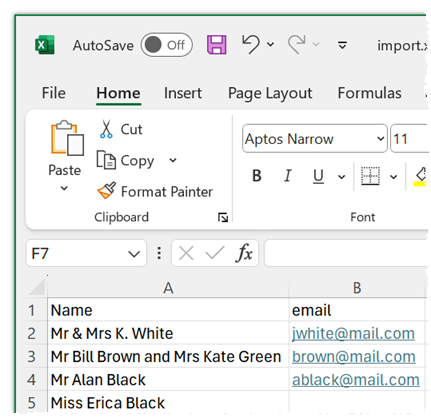431x418 pixels.
Task: Expand the Copy options arrow
Action: pos(173,160)
